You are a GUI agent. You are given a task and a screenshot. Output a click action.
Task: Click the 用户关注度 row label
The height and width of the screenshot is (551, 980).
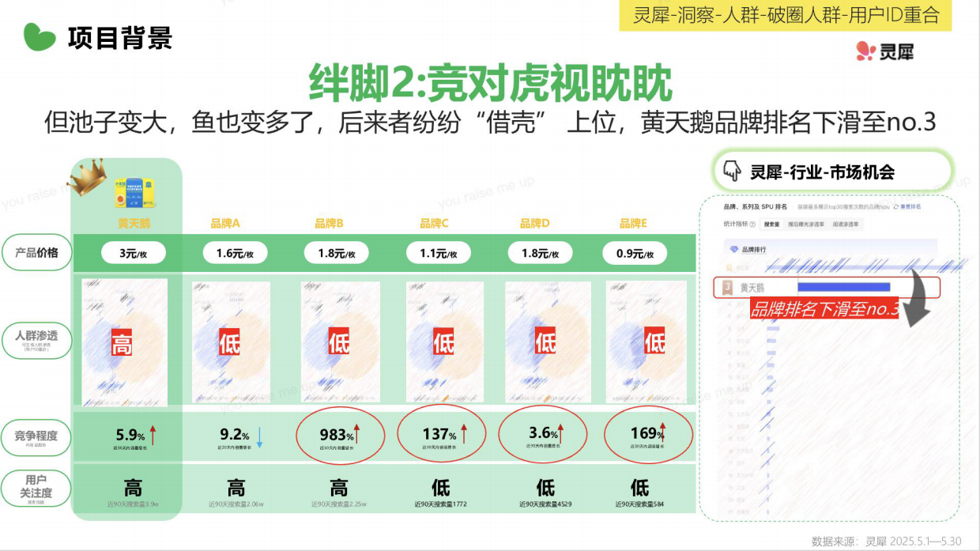coord(36,488)
